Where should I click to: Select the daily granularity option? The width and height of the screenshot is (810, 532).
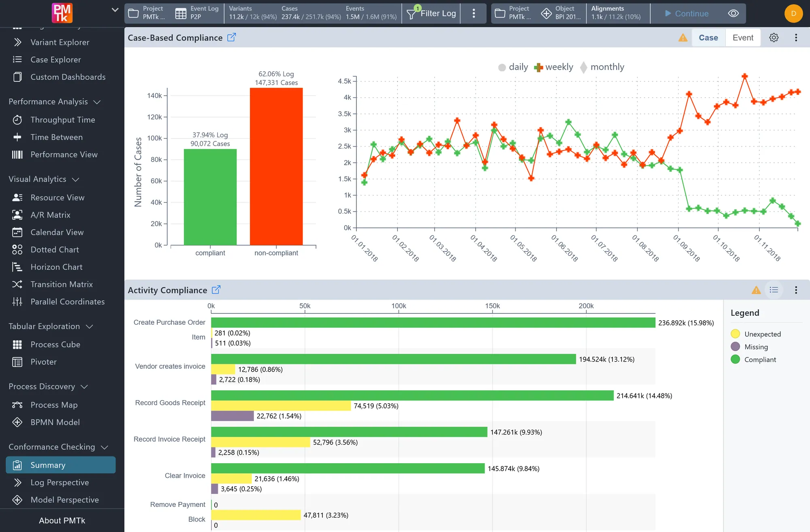(x=513, y=67)
